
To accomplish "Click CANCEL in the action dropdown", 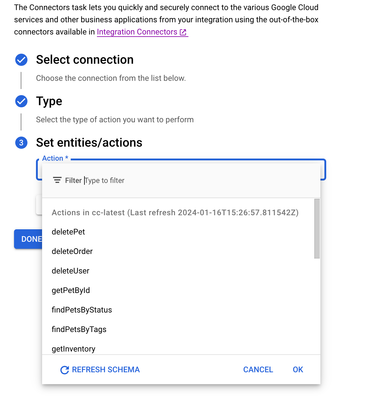I will [258, 370].
